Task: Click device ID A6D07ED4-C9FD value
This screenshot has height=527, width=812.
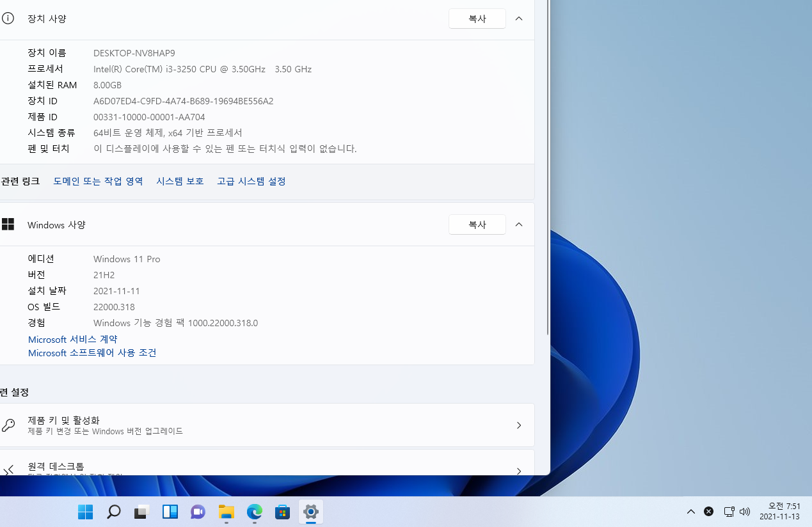Action: [x=184, y=101]
